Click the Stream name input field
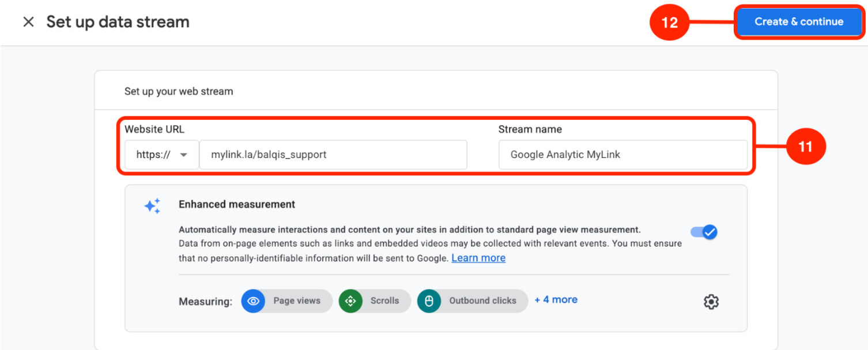 (x=623, y=155)
